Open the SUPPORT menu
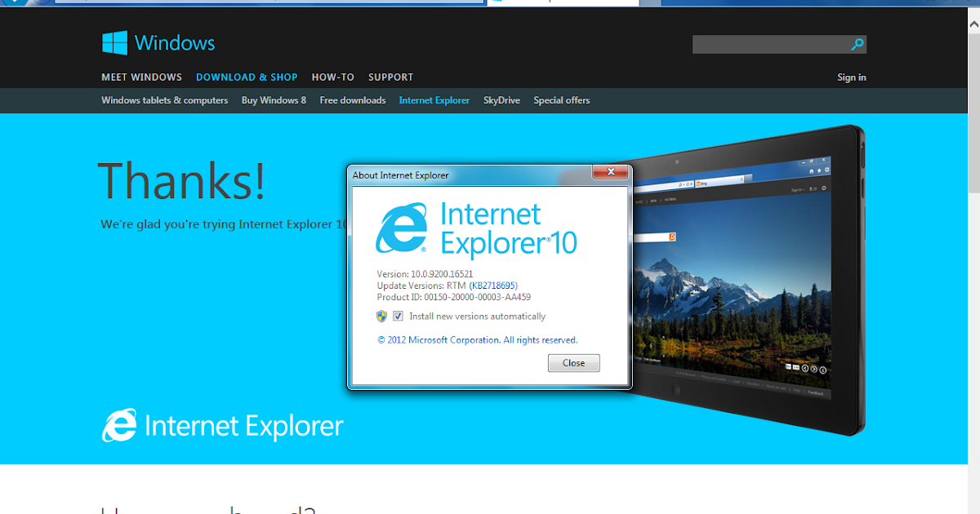980x514 pixels. [390, 78]
